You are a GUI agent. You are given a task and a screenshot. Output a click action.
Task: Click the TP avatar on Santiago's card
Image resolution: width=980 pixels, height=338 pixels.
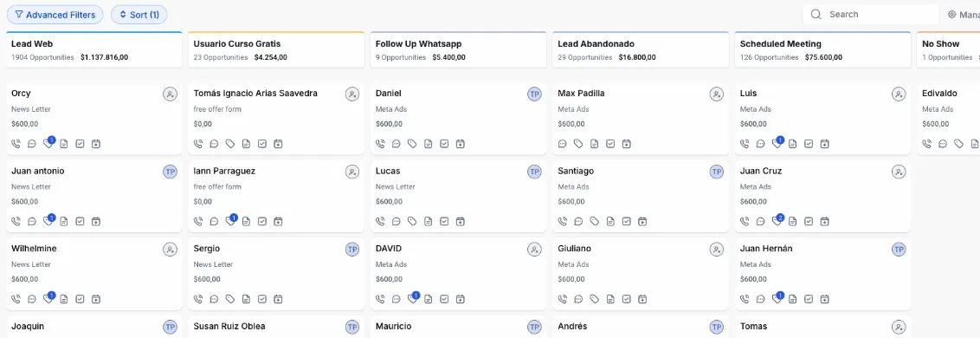coord(716,172)
